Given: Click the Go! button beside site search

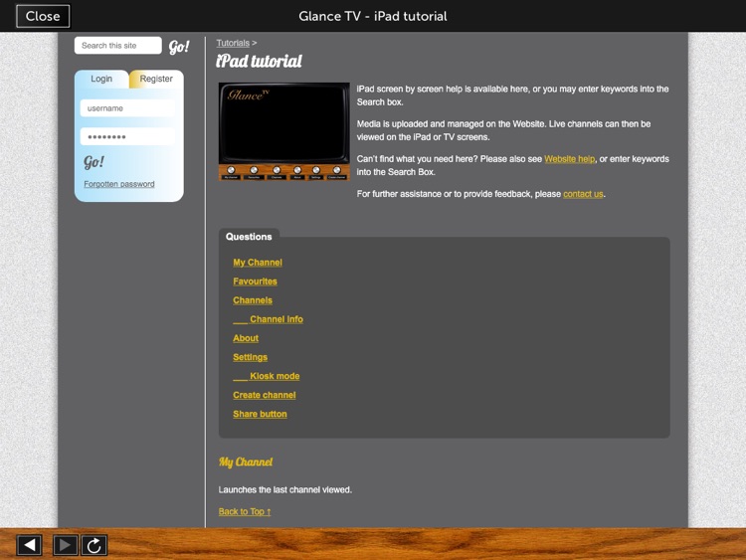Looking at the screenshot, I should (179, 46).
